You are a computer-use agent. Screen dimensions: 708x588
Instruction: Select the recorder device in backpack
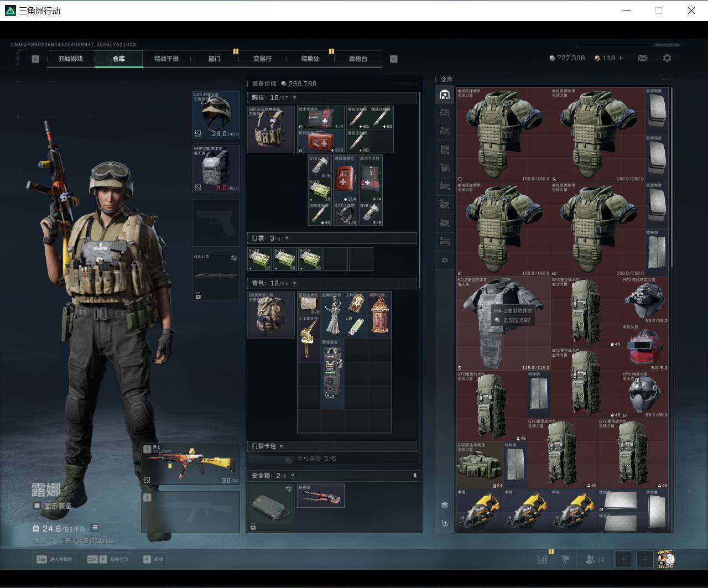point(332,374)
